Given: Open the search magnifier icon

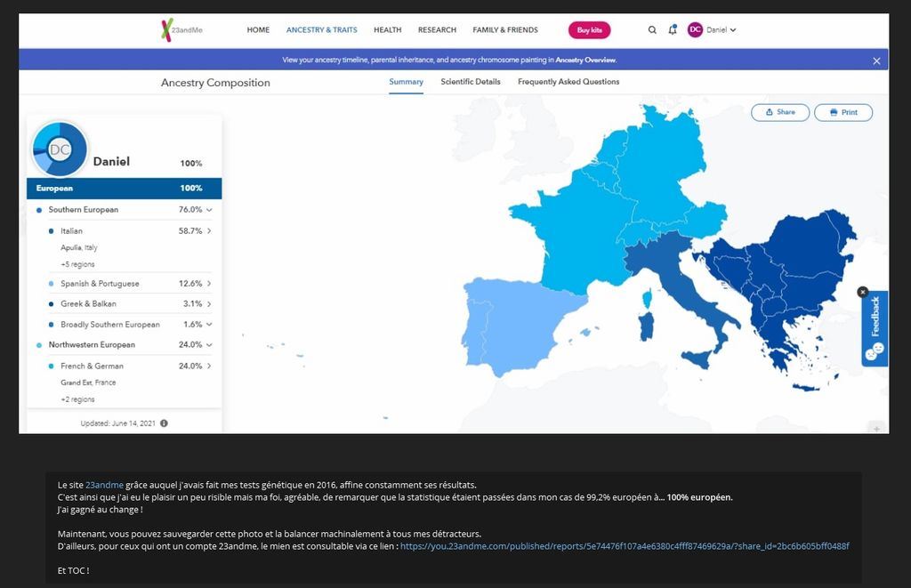Looking at the screenshot, I should click(x=652, y=30).
